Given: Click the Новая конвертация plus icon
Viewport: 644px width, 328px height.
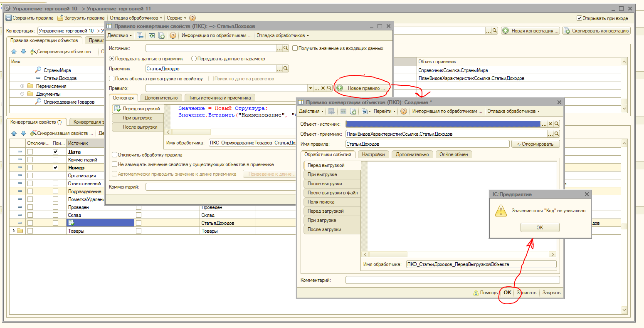Looking at the screenshot, I should tap(506, 31).
